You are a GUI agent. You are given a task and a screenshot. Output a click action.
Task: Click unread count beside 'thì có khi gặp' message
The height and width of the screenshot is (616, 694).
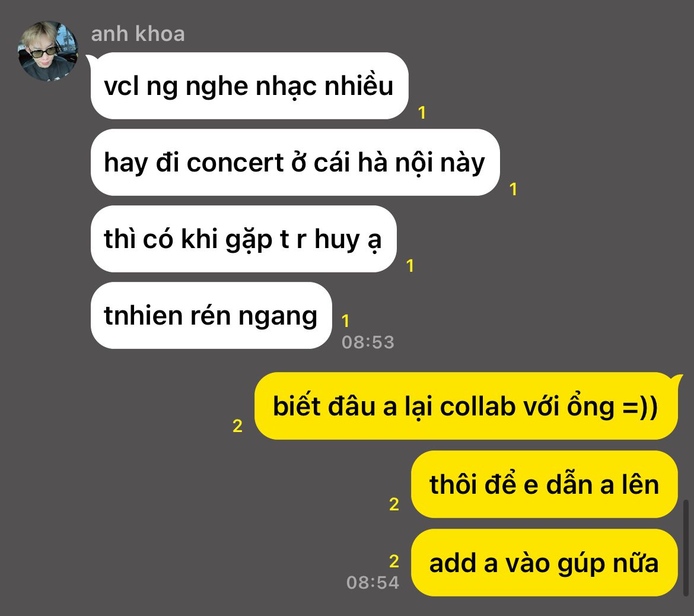tap(410, 266)
